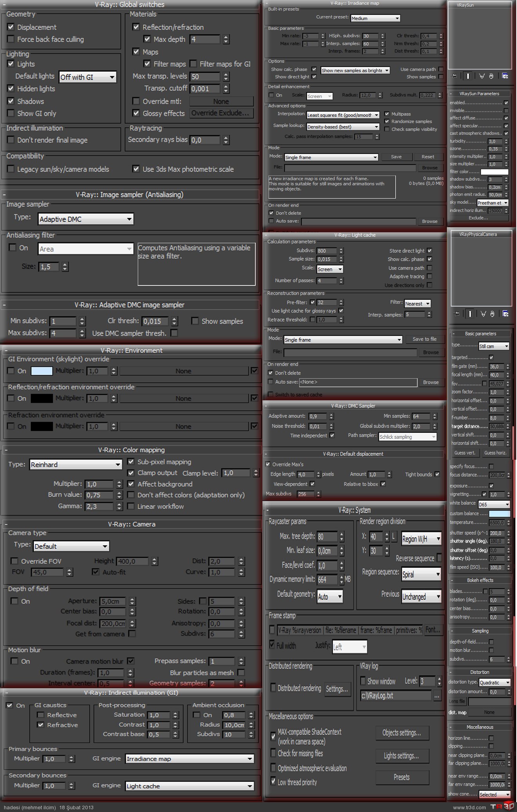The width and height of the screenshot is (517, 812).
Task: Open Camera type dropdown Default
Action: [x=71, y=546]
